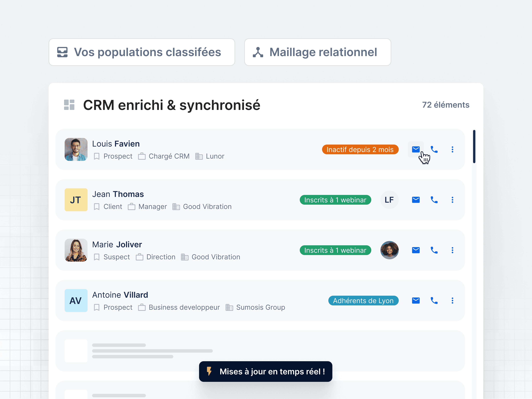Click bookmark icon next to Suspect status
Viewport: 532px width, 399px height.
[96, 257]
